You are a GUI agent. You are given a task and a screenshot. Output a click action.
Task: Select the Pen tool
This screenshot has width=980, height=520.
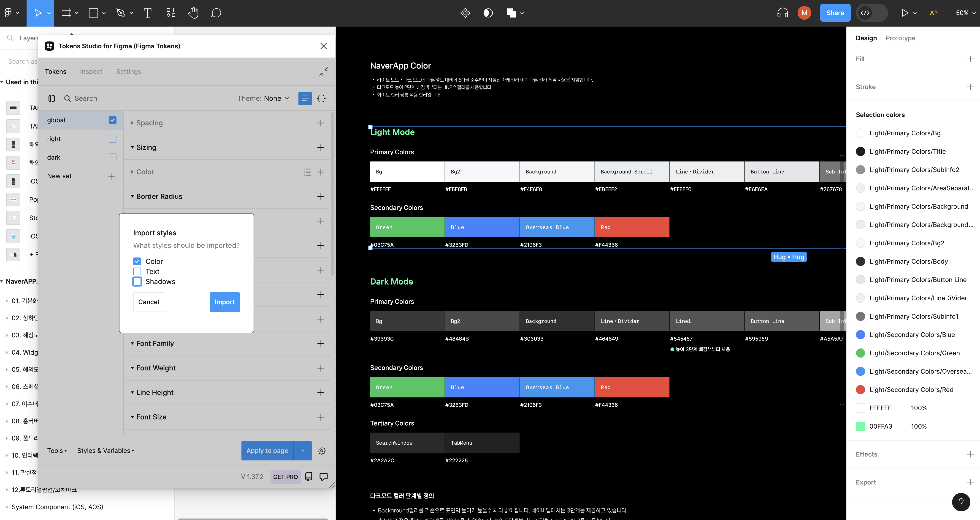pos(121,13)
